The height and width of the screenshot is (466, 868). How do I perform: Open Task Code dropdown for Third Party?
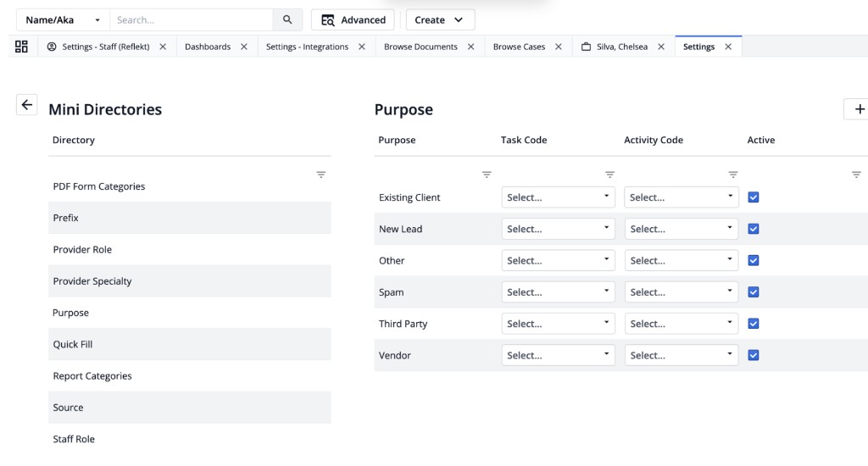coord(558,323)
